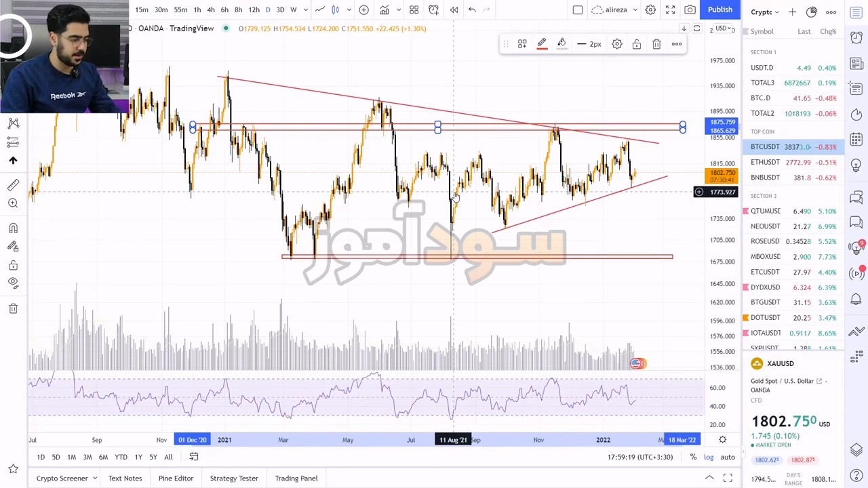Toggle hide all drawings eye icon

click(13, 283)
